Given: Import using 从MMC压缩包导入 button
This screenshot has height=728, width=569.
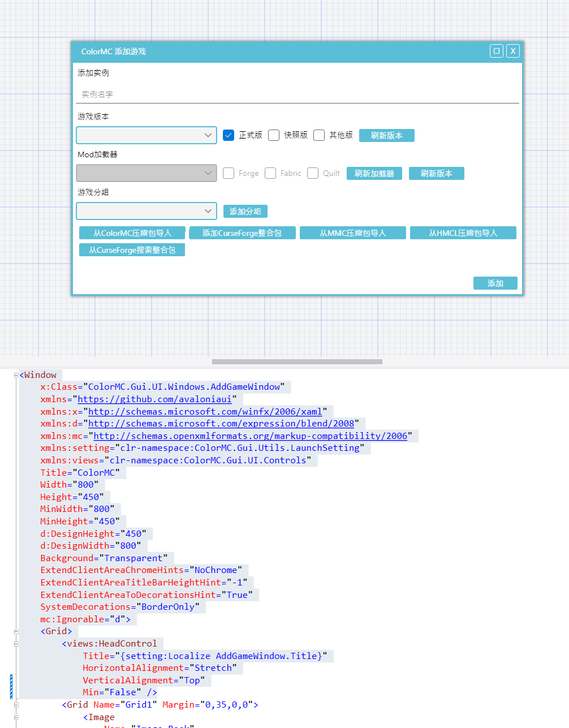Looking at the screenshot, I should [352, 232].
